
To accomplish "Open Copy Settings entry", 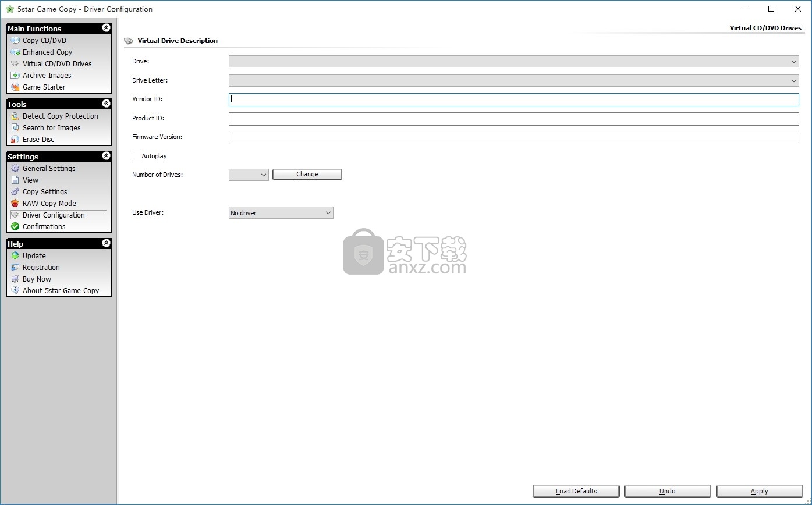I will (x=45, y=191).
